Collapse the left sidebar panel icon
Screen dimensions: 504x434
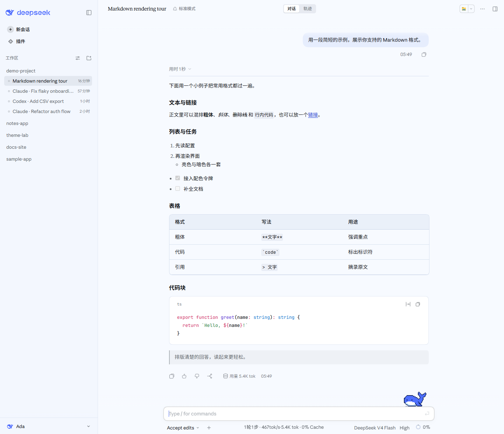(x=89, y=13)
